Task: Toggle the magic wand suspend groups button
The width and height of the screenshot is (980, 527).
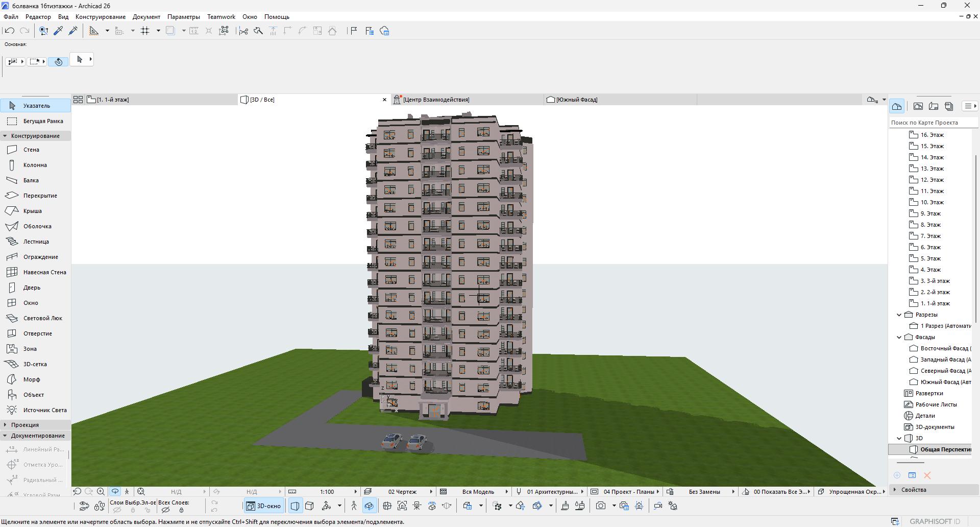Action: pos(224,31)
